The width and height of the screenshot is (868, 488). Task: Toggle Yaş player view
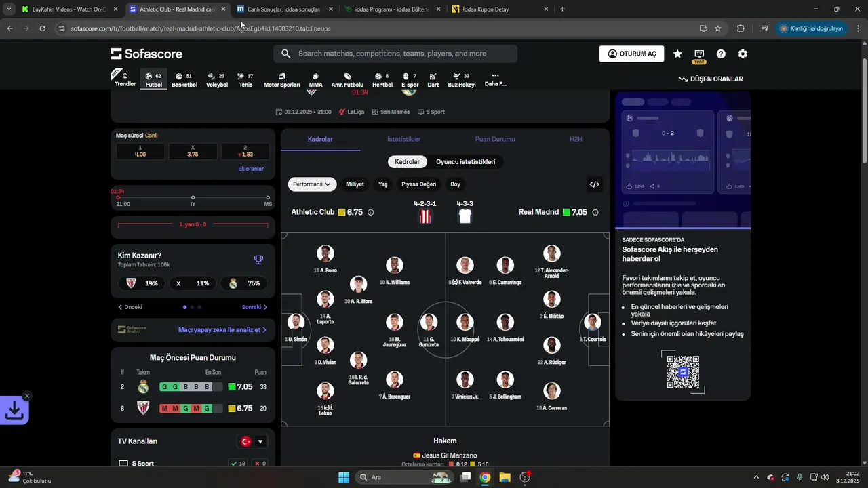click(382, 184)
